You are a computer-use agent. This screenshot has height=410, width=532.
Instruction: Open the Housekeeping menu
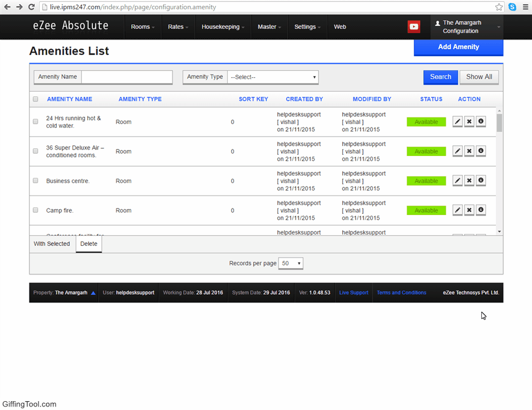[x=223, y=27]
